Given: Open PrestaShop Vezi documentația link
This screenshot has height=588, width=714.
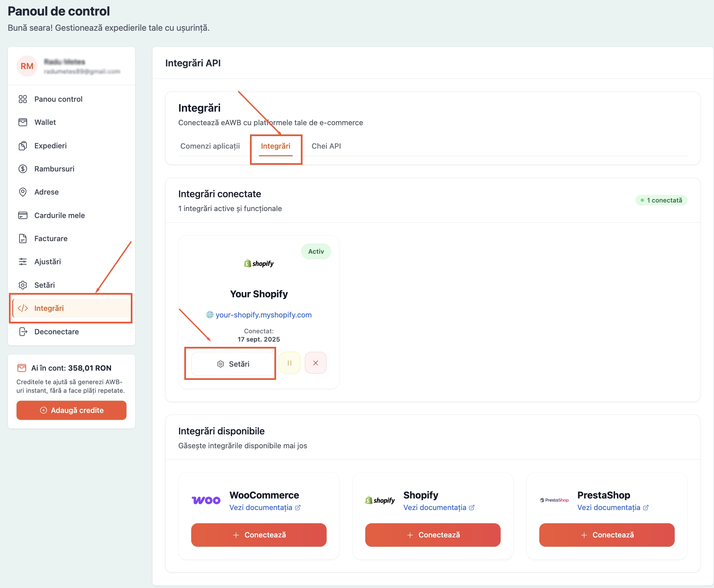Looking at the screenshot, I should point(613,507).
